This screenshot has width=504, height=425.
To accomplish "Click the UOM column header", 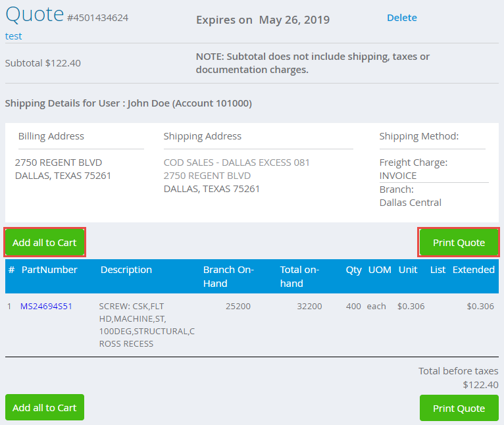I will coord(380,270).
